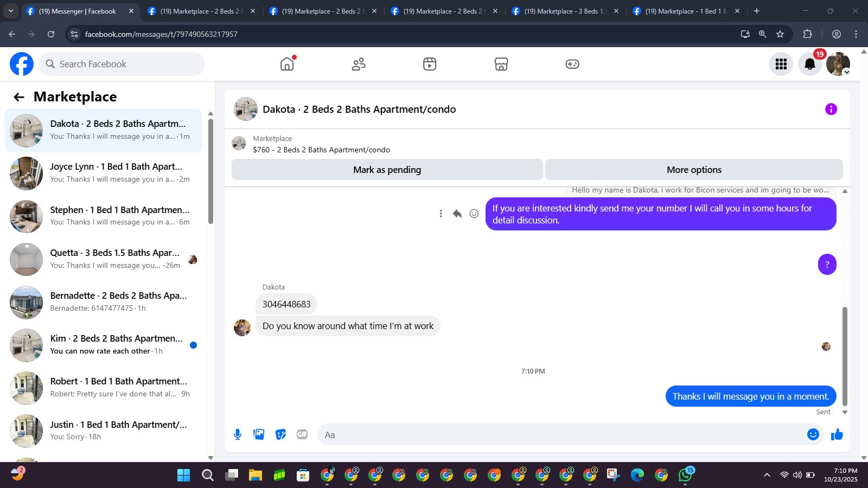Open the Facebook home logo
The image size is (868, 488).
[x=22, y=64]
